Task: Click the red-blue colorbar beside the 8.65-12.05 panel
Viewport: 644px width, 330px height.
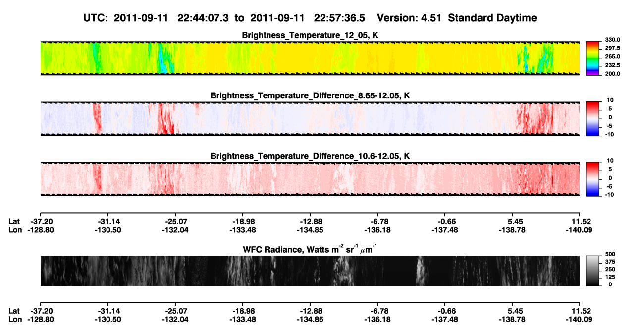Action: click(593, 118)
